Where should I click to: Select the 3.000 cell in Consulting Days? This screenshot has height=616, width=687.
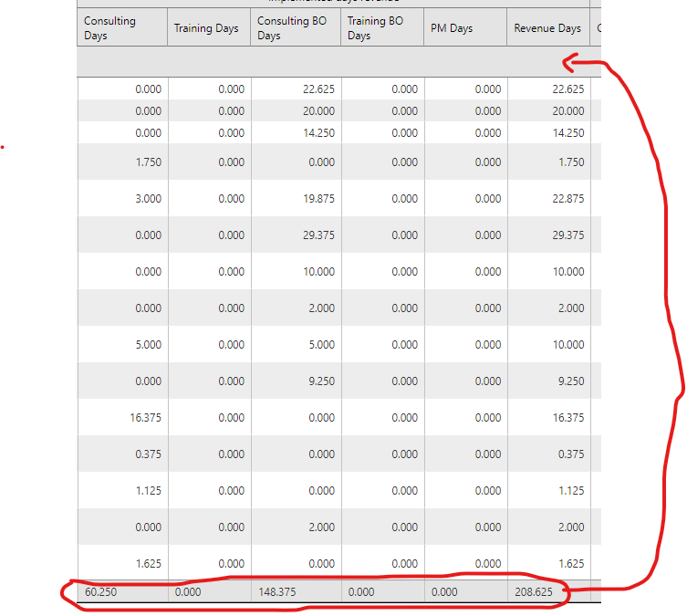pos(149,199)
